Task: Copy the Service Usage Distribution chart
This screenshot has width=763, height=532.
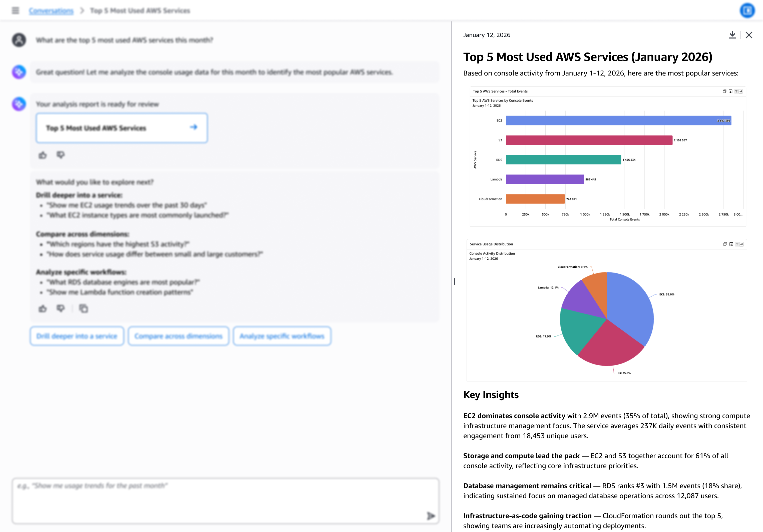Action: 725,244
